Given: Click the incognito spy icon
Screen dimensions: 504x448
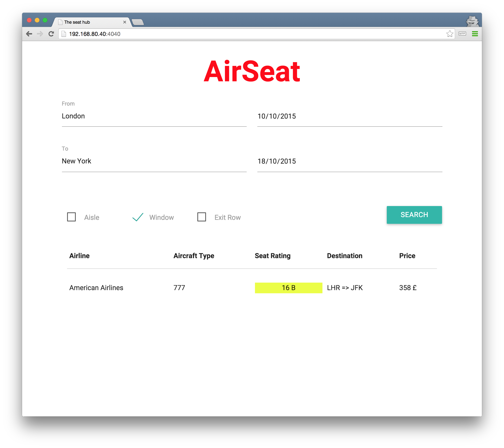Looking at the screenshot, I should pos(472,22).
